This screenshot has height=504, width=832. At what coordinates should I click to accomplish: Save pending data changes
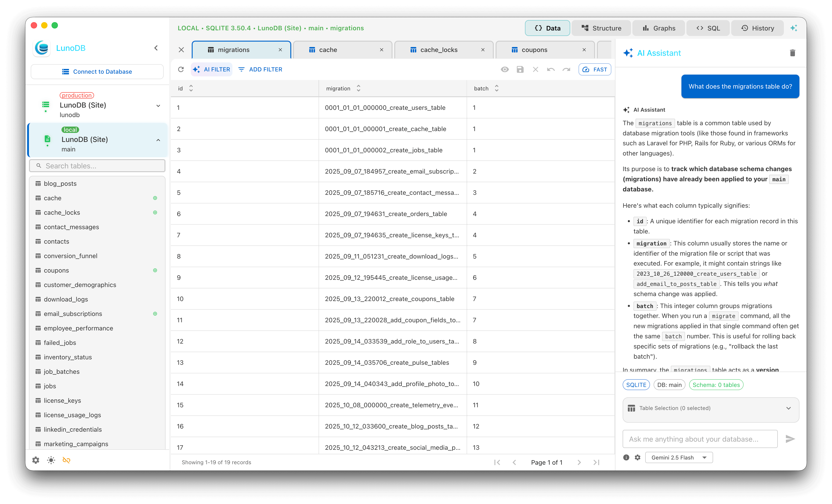520,69
